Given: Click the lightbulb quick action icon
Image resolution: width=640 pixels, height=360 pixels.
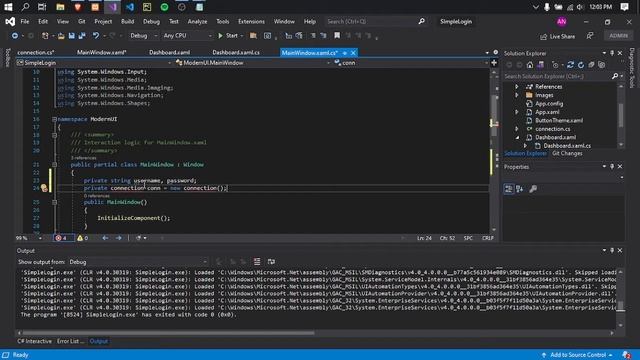Looking at the screenshot, I should click(44, 188).
